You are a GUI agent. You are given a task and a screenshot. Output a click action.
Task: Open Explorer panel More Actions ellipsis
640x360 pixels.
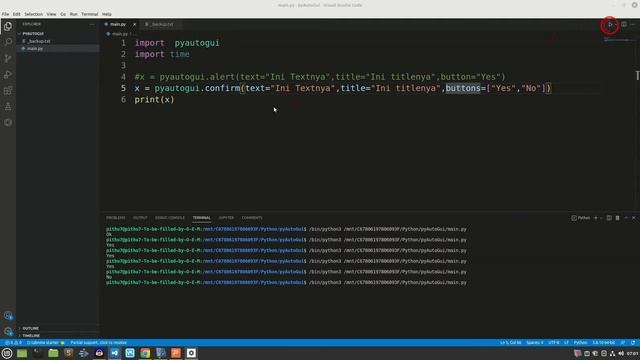(x=92, y=24)
